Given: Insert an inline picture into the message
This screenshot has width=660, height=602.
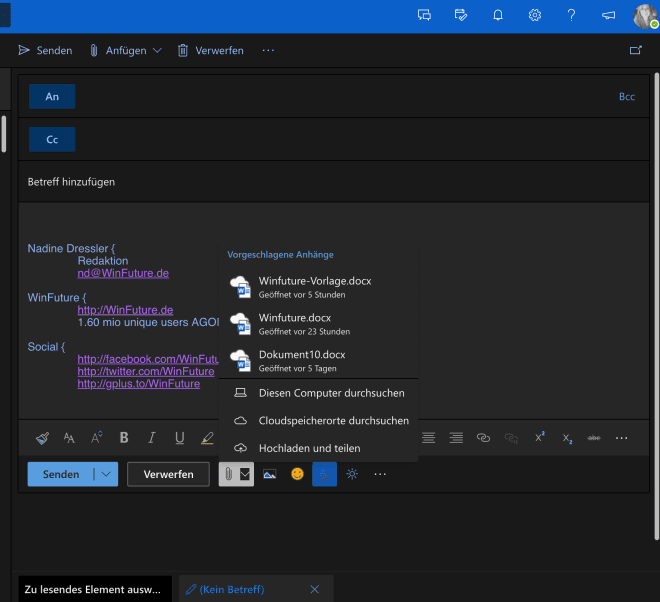Looking at the screenshot, I should point(269,474).
